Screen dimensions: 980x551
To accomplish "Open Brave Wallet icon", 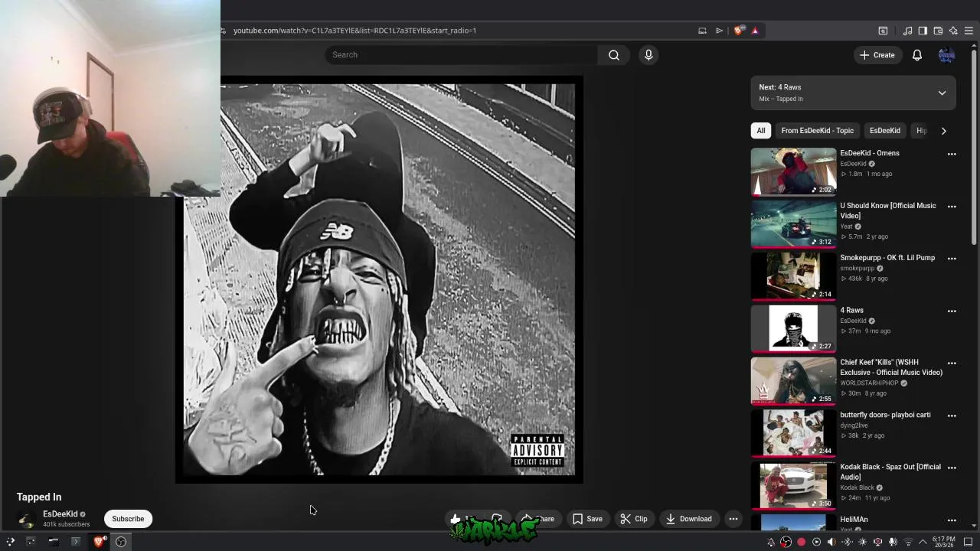I will click(938, 31).
